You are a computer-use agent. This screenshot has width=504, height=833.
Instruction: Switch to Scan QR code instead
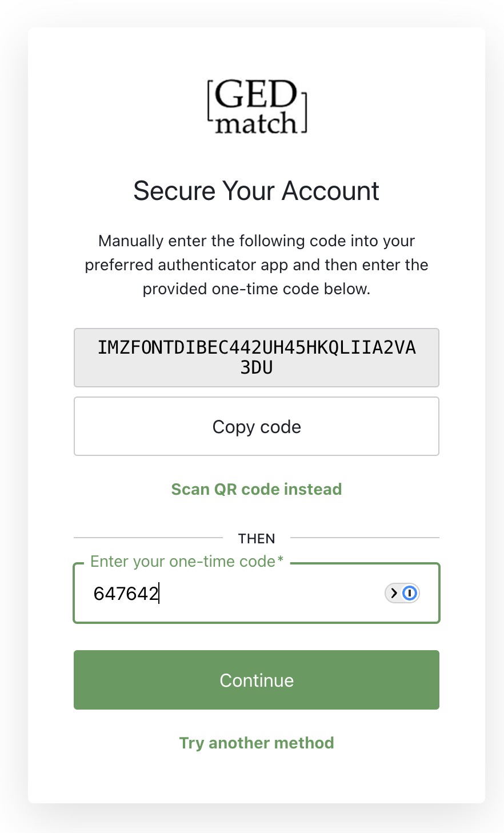click(257, 489)
